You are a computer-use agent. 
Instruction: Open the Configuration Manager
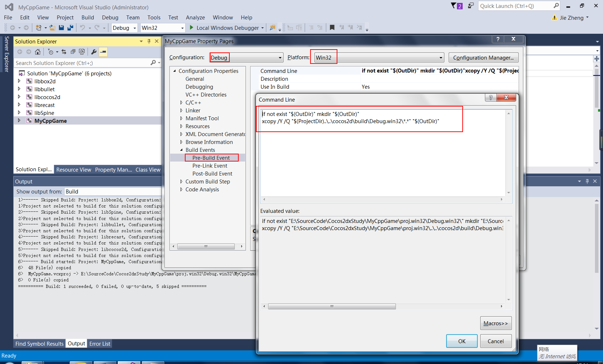point(483,57)
